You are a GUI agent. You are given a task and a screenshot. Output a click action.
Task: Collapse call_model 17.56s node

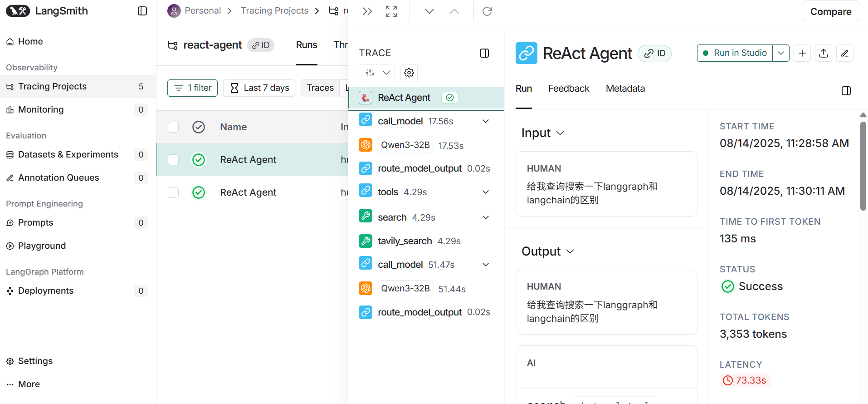point(486,121)
